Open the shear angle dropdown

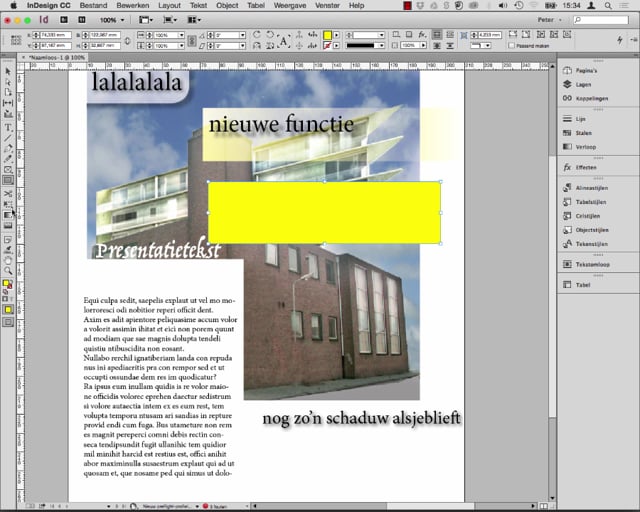click(x=242, y=46)
